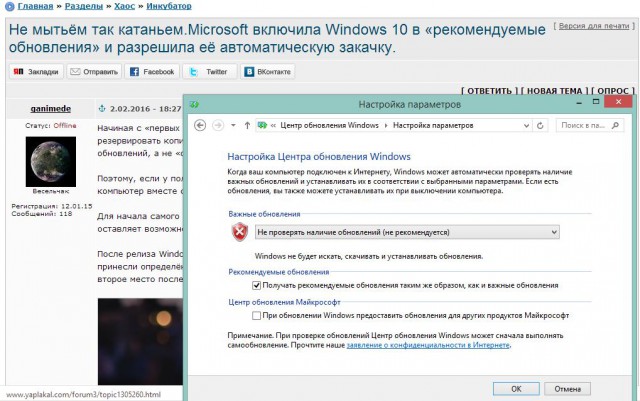Screen dimensions: 640x401
Task: Add topic to Закладки
Action: pyautogui.click(x=36, y=71)
